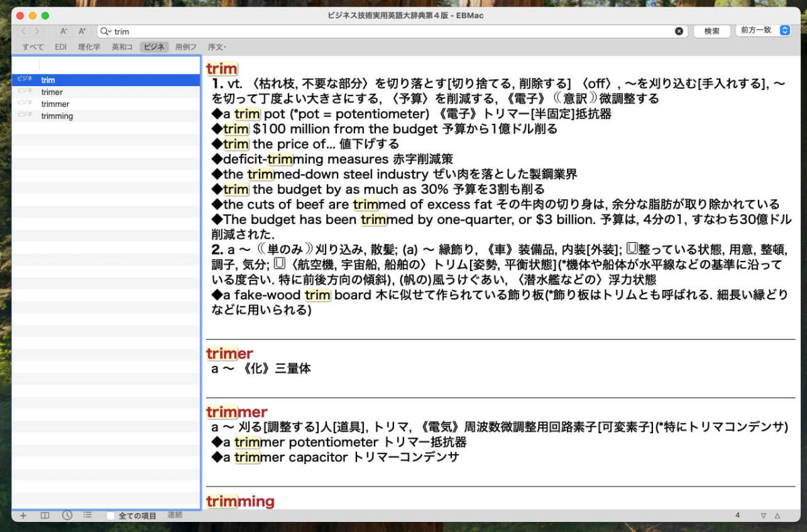Show search history via the clock icon
The height and width of the screenshot is (532, 807).
(67, 515)
